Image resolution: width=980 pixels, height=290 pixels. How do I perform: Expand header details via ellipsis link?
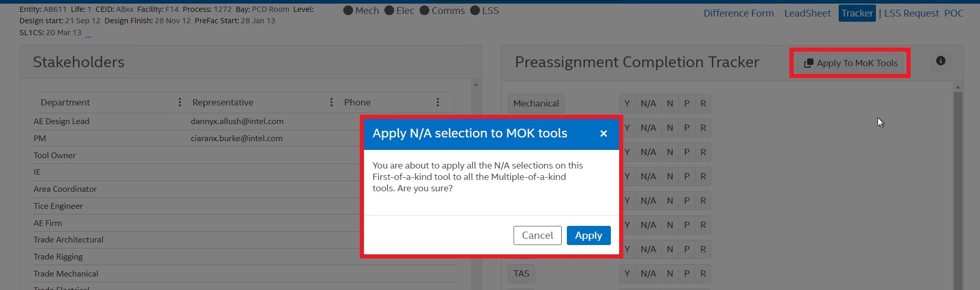89,34
